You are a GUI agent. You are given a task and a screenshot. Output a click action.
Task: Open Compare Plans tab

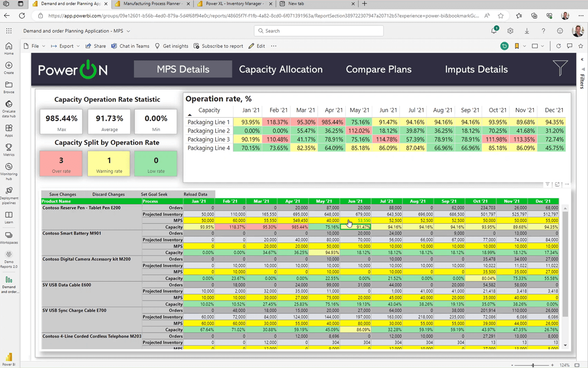(379, 69)
